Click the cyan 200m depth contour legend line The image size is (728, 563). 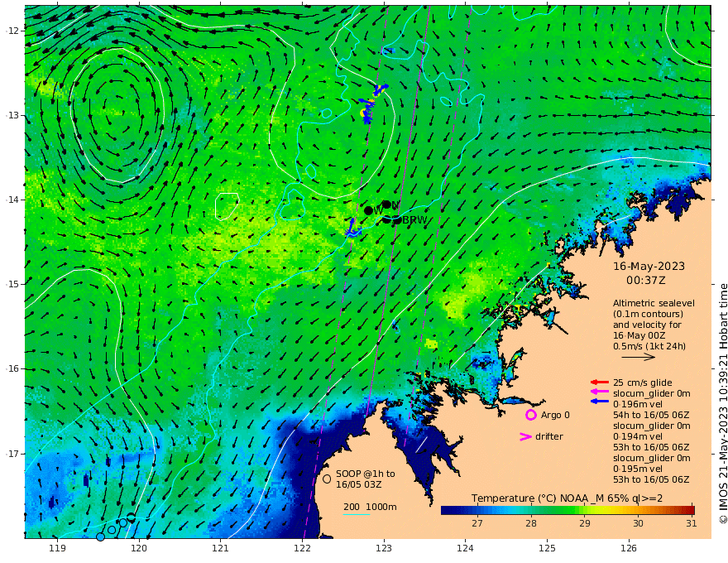[357, 514]
